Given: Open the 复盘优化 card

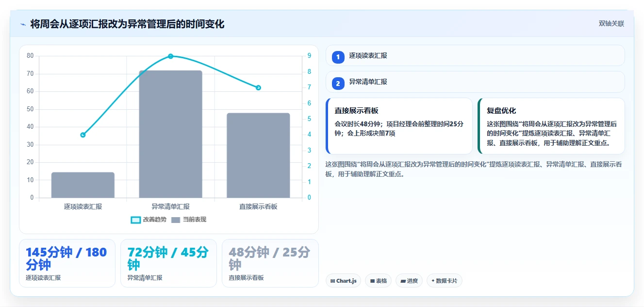Looking at the screenshot, I should (x=551, y=126).
